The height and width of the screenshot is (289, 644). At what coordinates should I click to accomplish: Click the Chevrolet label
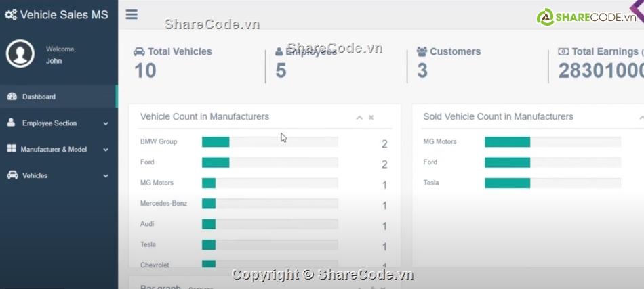click(x=155, y=265)
